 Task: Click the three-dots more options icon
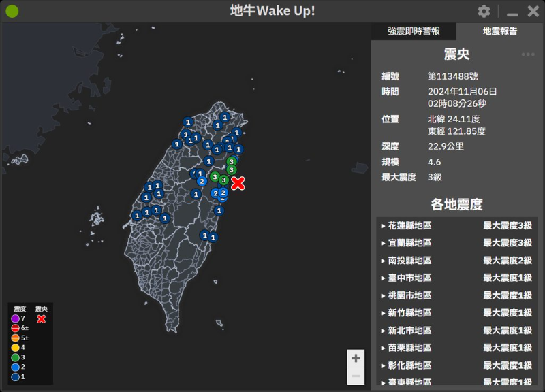(528, 55)
